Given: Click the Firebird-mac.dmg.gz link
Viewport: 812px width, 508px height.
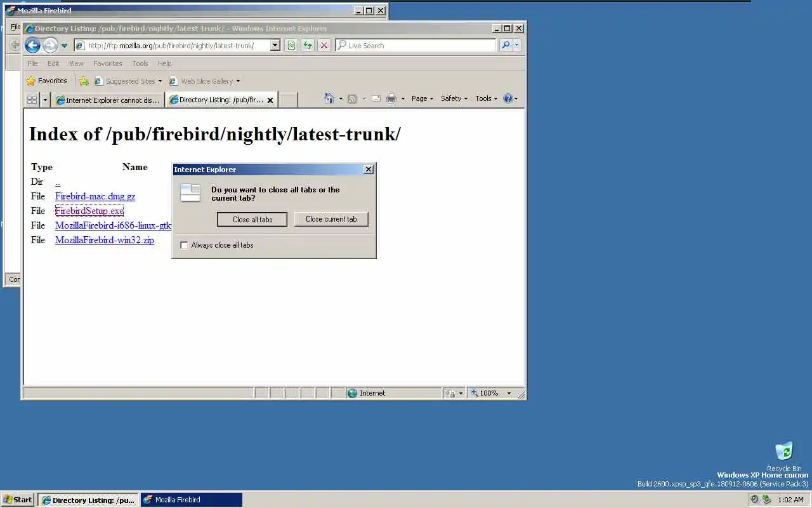Looking at the screenshot, I should (x=95, y=196).
